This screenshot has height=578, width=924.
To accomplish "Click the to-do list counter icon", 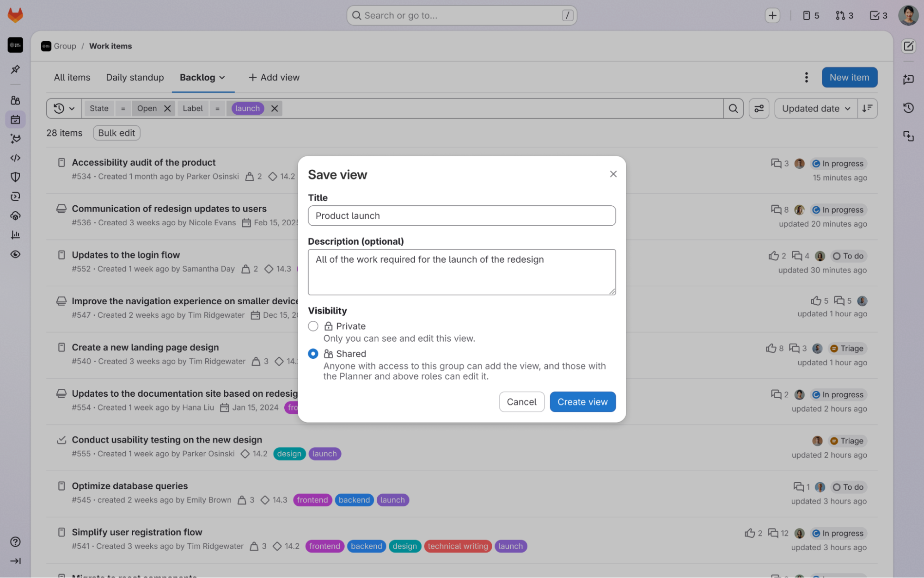I will (878, 16).
